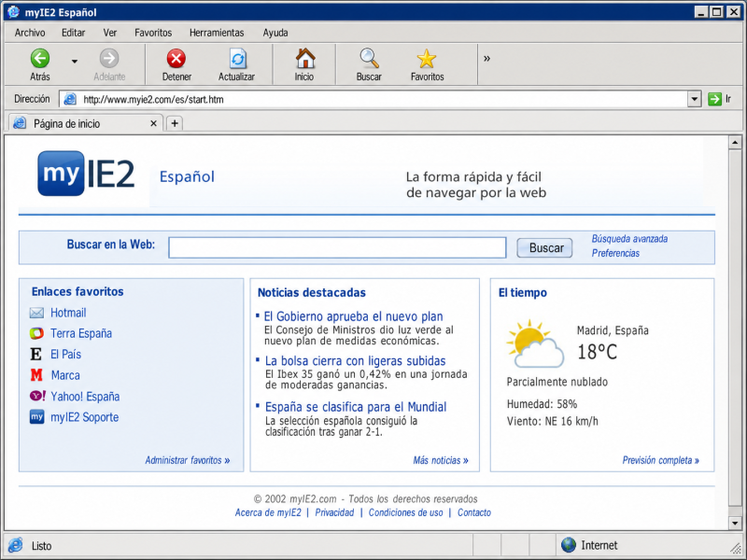Open the Herramientas menu
This screenshot has width=747, height=560.
(217, 33)
